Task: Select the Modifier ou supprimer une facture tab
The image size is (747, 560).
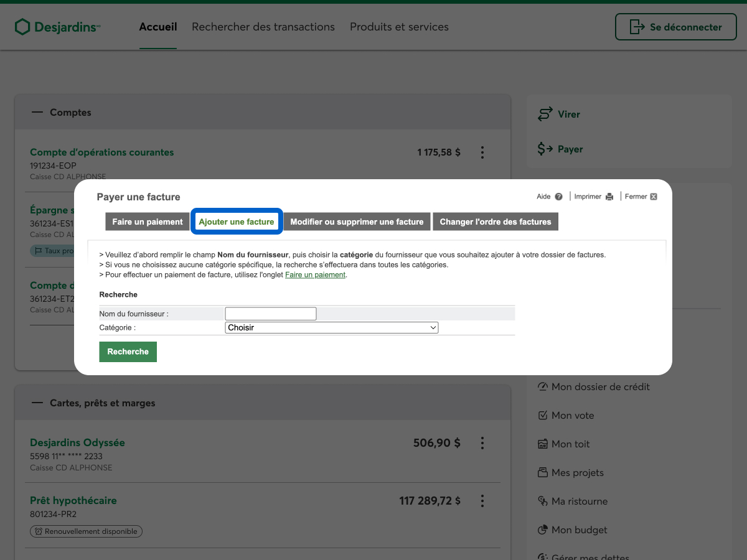Action: (x=357, y=222)
